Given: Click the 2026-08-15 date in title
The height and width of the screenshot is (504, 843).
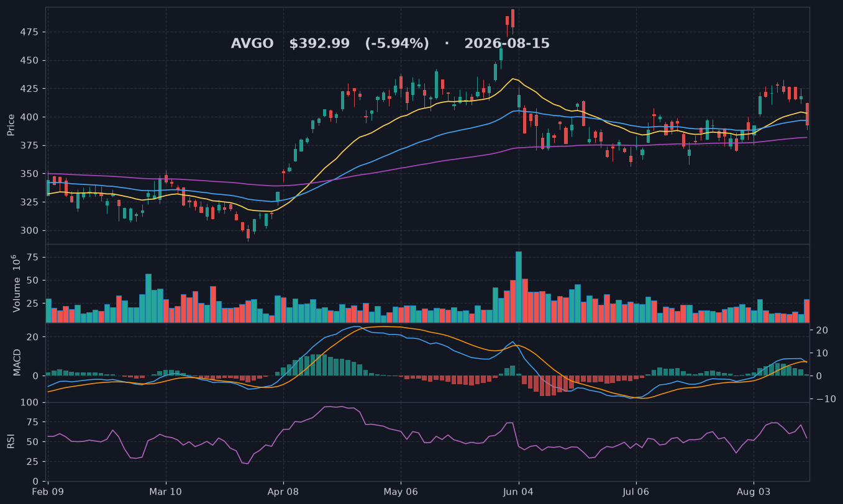Looking at the screenshot, I should (507, 44).
